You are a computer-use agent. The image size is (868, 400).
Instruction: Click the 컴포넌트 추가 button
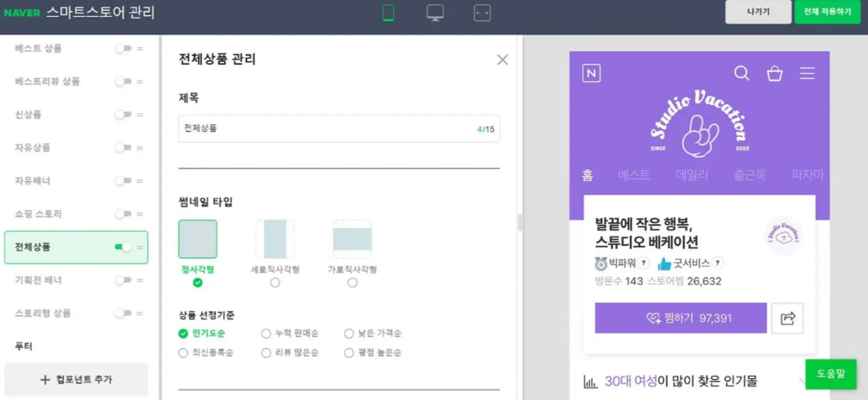pos(76,380)
